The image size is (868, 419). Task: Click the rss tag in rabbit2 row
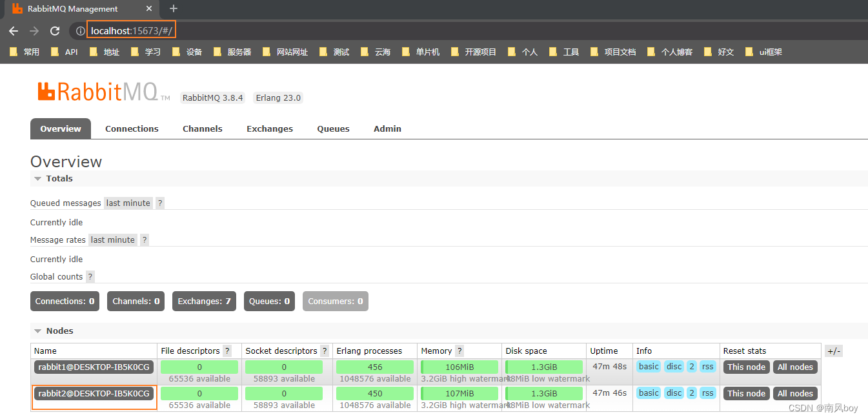click(708, 393)
